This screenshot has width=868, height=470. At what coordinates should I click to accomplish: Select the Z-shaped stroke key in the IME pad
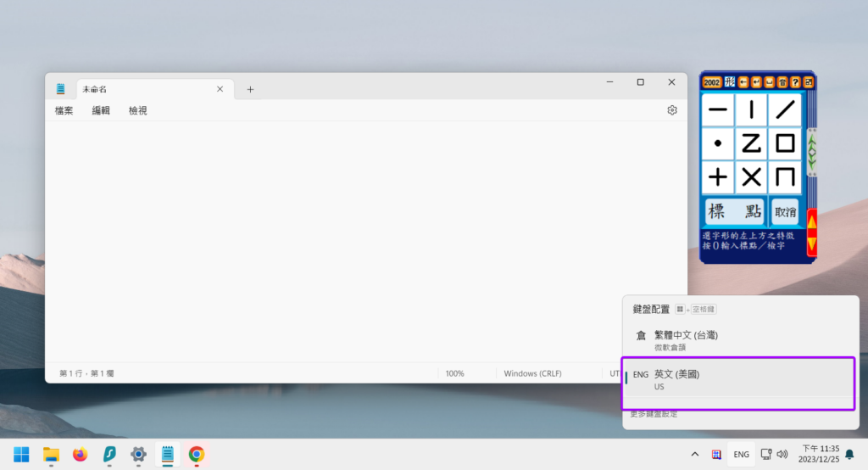click(x=751, y=143)
